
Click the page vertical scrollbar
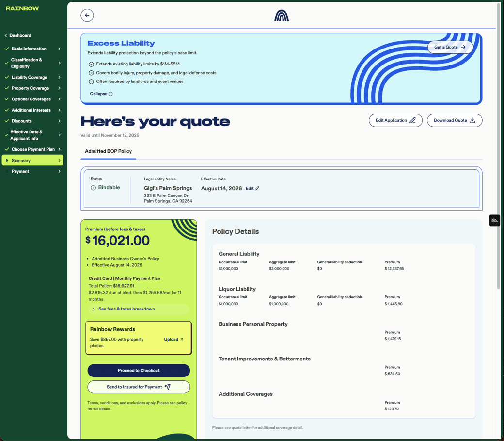pyautogui.click(x=499, y=145)
